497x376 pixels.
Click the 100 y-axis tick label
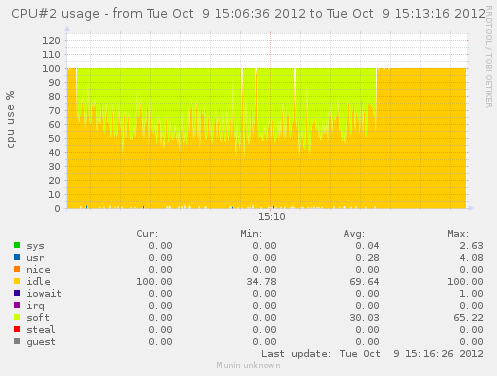click(51, 69)
